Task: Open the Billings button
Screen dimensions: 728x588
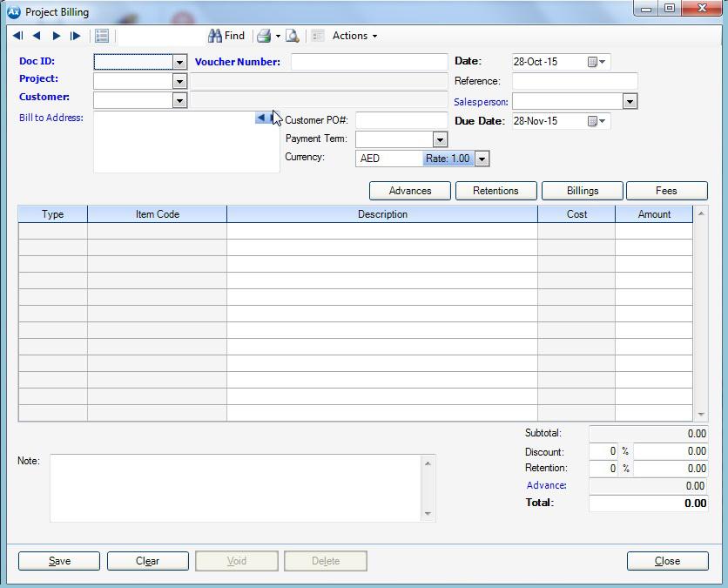Action: [583, 191]
